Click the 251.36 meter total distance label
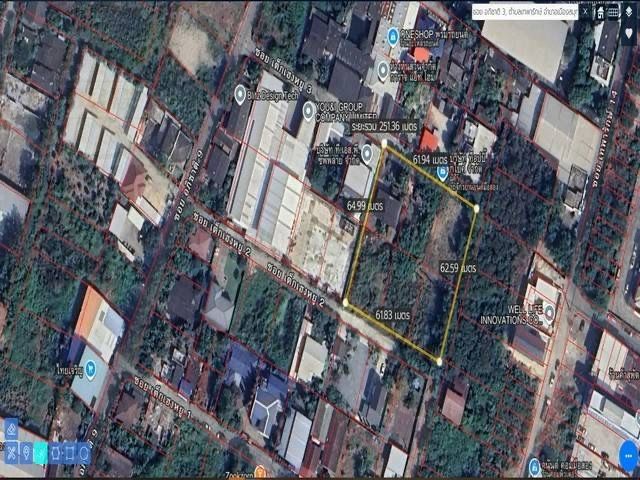The width and height of the screenshot is (640, 480). coord(388,126)
